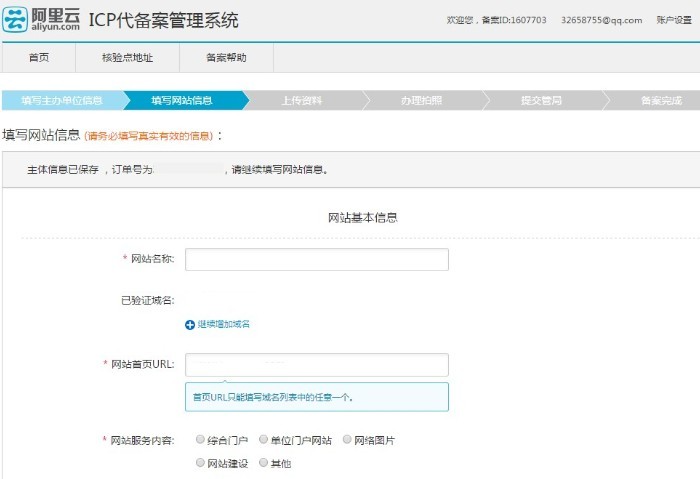
Task: Open 继续增加域名 link
Action: (222, 325)
